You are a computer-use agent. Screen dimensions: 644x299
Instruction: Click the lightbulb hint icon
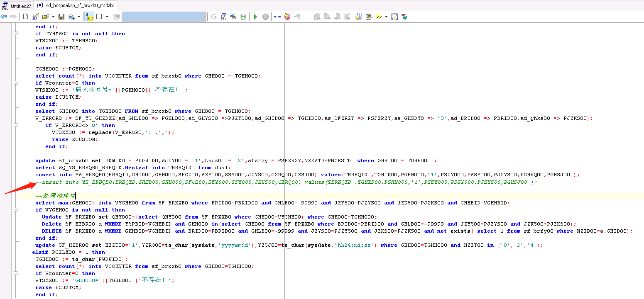pos(394,17)
